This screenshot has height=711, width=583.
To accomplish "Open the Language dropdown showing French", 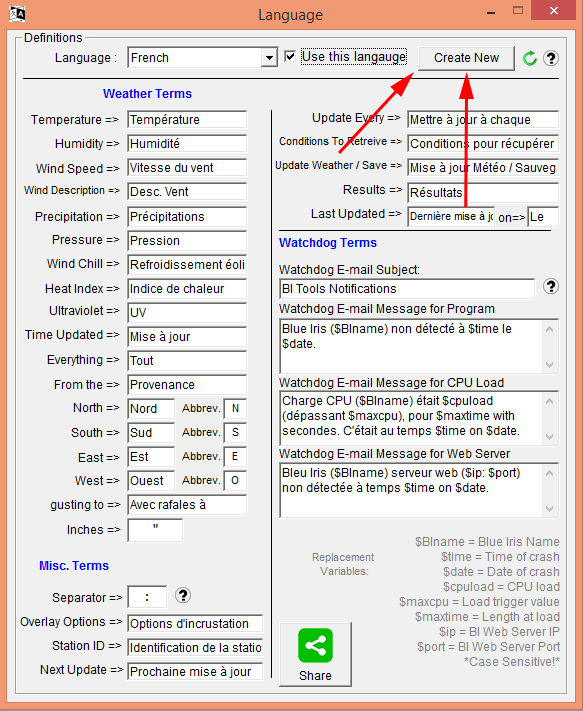I will [203, 58].
